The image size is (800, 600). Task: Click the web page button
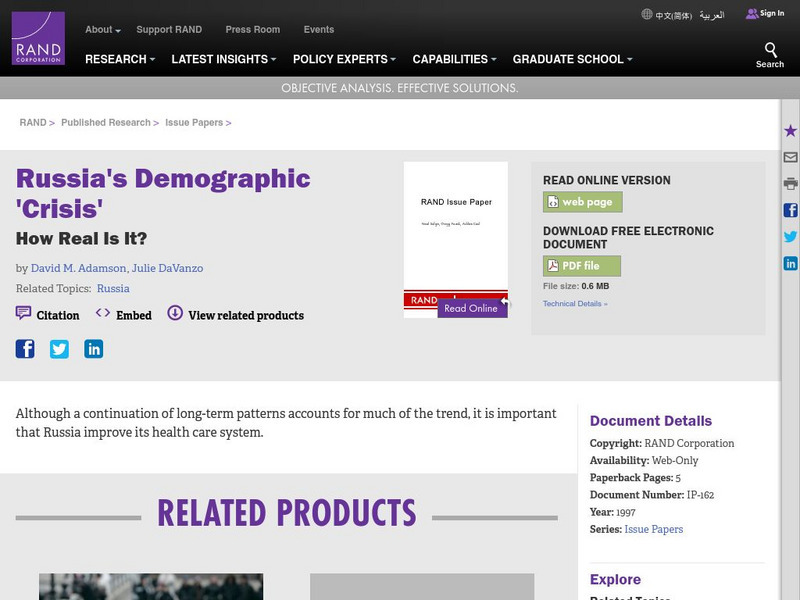583,202
